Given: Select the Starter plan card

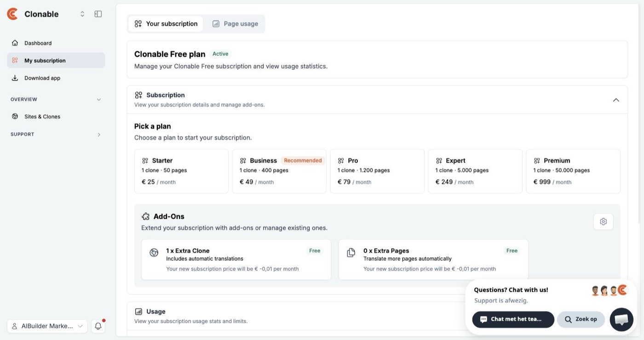Looking at the screenshot, I should (x=181, y=171).
